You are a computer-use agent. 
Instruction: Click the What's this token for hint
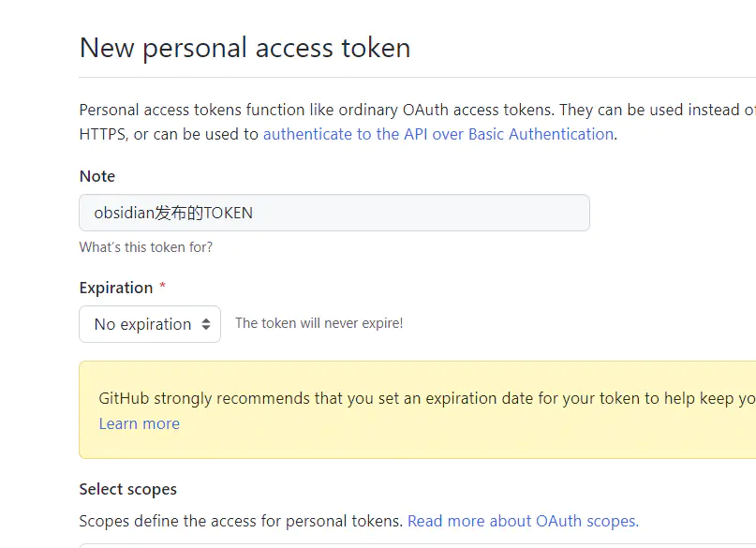[146, 247]
